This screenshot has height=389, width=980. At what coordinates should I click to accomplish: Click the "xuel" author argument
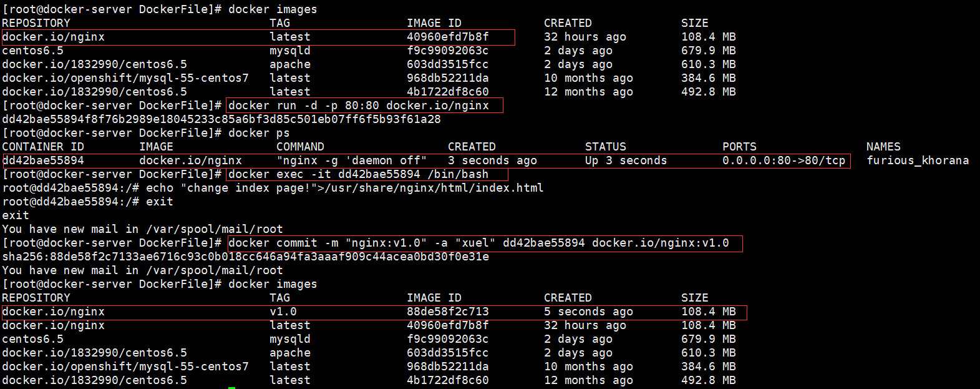tap(475, 243)
